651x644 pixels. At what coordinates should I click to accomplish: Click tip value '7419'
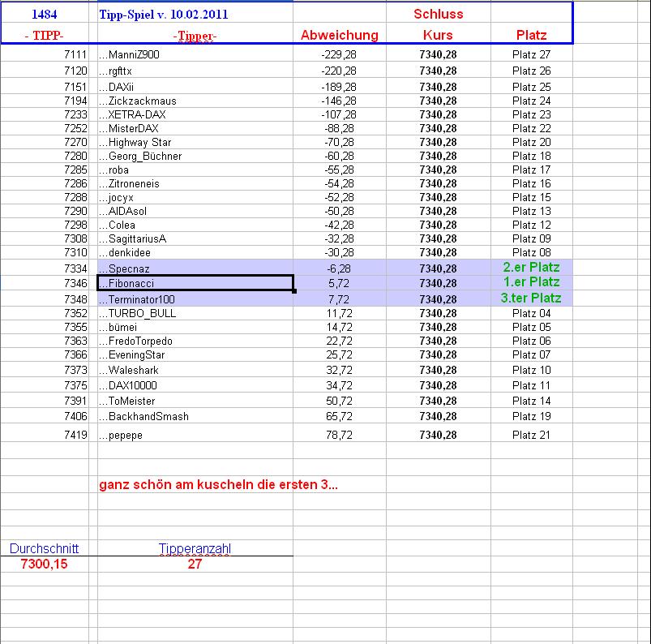click(75, 435)
